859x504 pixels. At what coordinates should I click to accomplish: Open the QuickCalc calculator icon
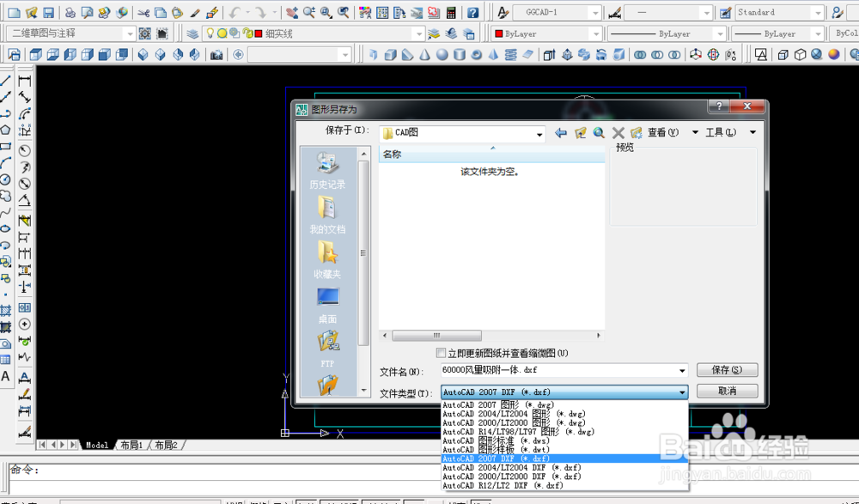[x=451, y=12]
